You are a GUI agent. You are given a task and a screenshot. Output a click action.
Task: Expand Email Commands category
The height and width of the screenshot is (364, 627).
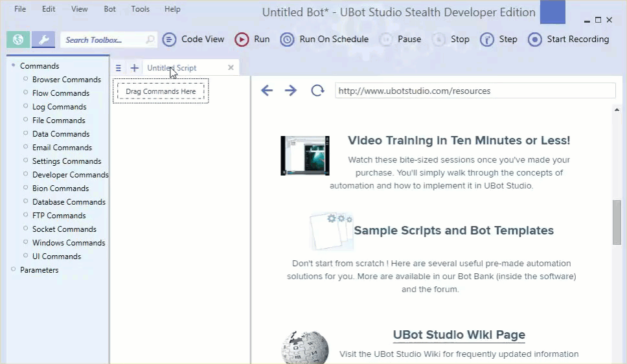pyautogui.click(x=26, y=147)
